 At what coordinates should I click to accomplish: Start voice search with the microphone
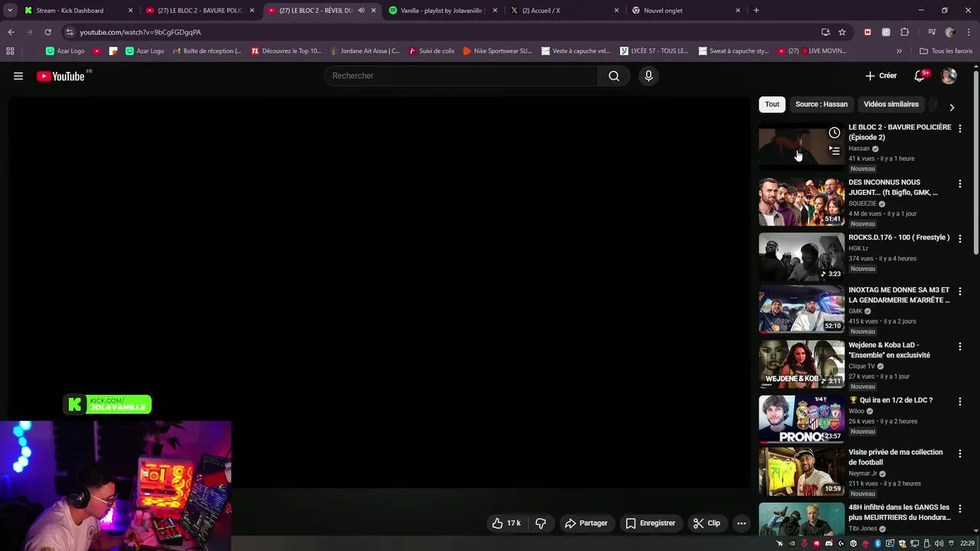pyautogui.click(x=648, y=76)
